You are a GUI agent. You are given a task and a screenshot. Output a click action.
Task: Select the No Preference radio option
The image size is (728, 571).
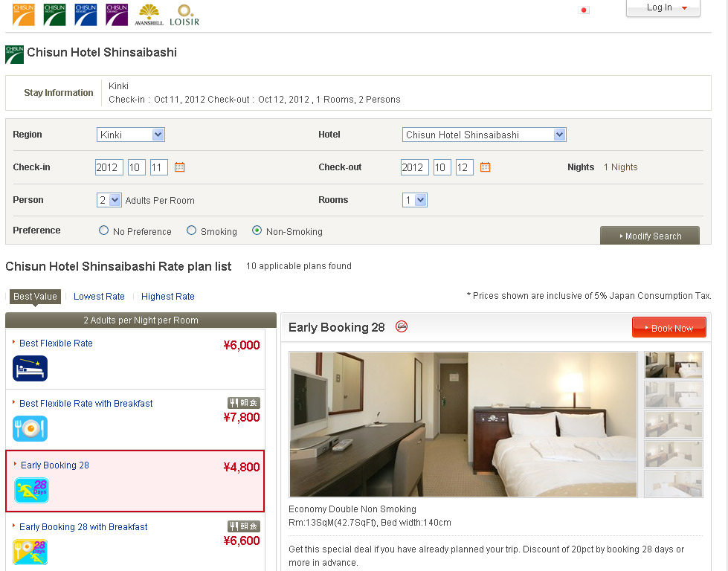[x=104, y=230]
